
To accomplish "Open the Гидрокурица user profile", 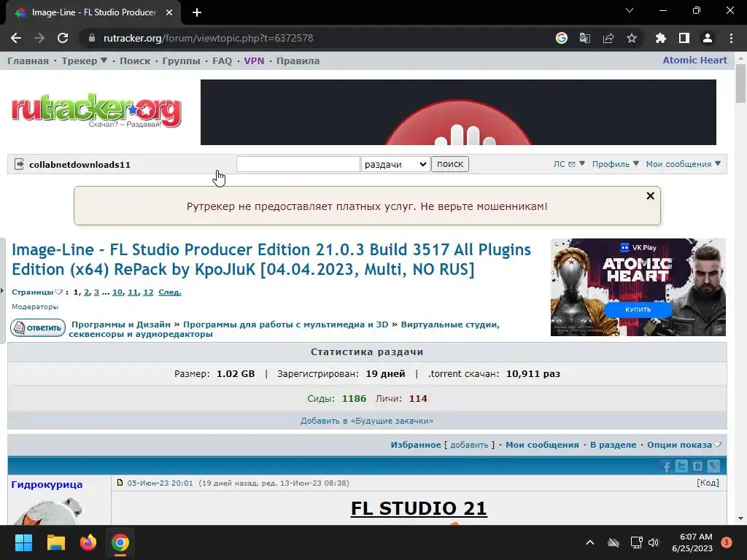I will pos(47,484).
